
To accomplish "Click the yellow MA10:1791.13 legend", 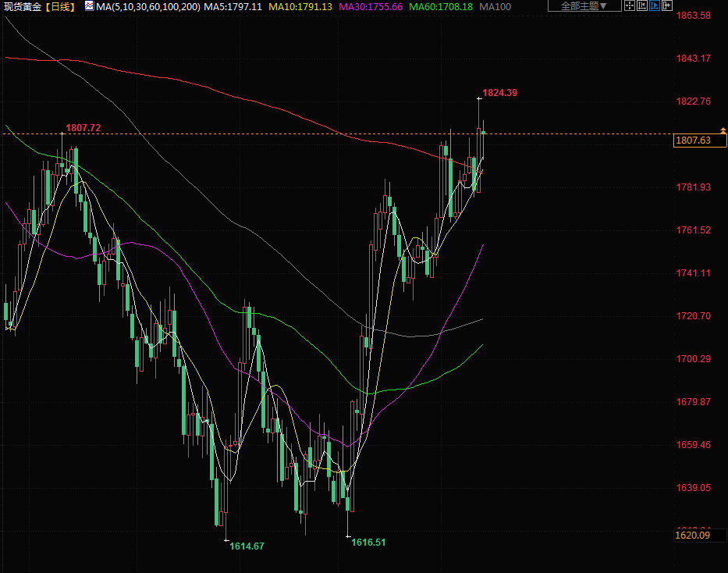I will point(300,6).
